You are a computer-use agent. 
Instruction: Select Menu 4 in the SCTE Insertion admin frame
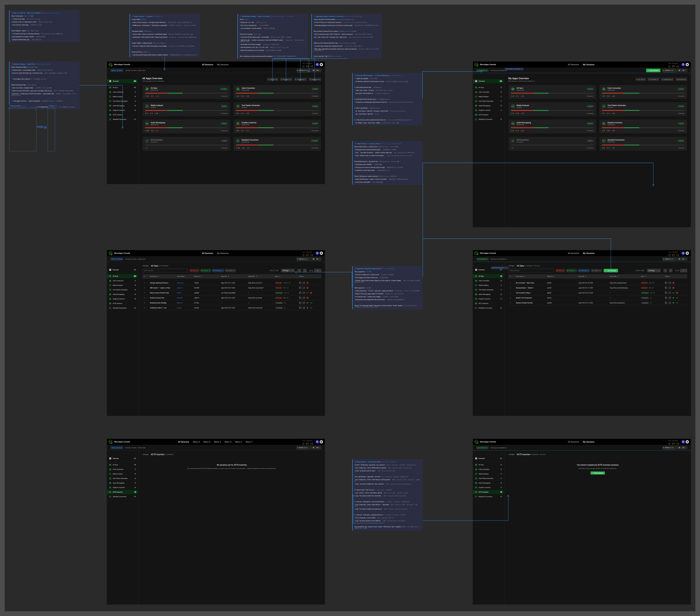pos(217,442)
